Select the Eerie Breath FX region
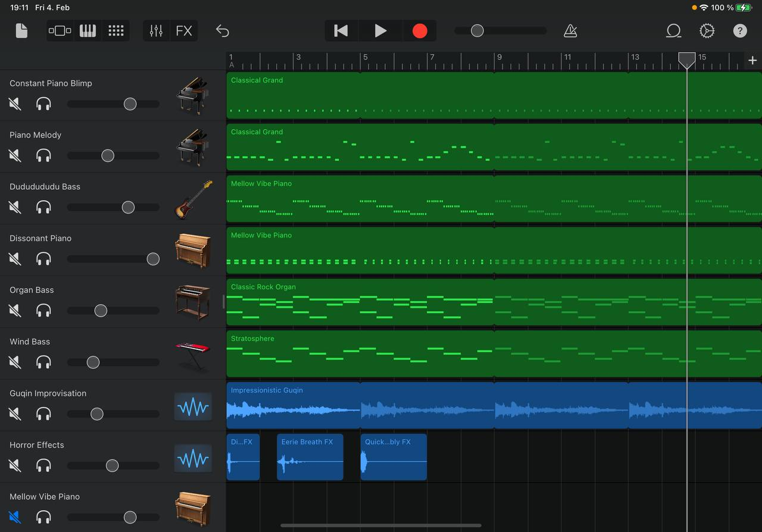The width and height of the screenshot is (762, 532). click(x=310, y=456)
